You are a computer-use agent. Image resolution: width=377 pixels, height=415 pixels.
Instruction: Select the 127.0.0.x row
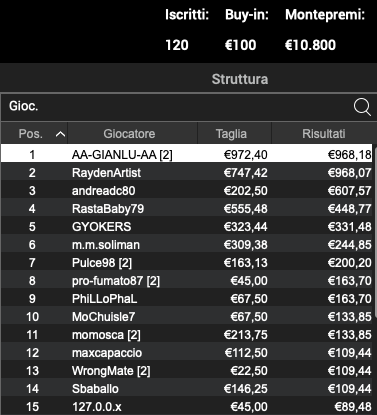187,406
